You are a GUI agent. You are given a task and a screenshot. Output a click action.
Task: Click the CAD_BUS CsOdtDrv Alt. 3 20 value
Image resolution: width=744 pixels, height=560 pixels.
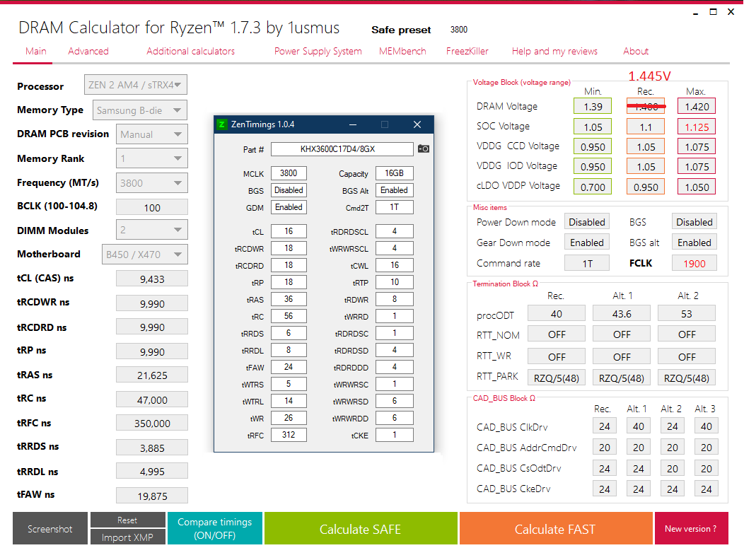pos(707,468)
